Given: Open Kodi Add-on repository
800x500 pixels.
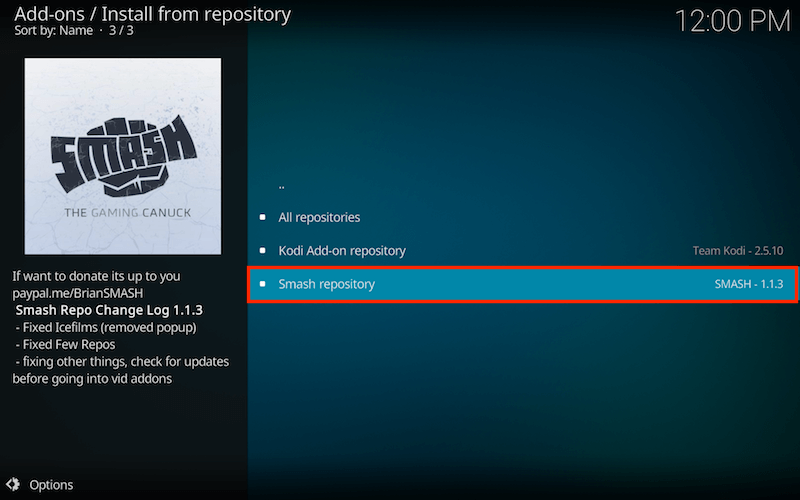Looking at the screenshot, I should click(x=523, y=251).
